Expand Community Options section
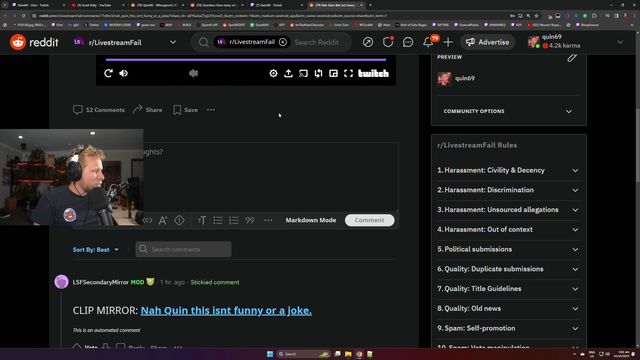This screenshot has height=360, width=640. point(509,111)
